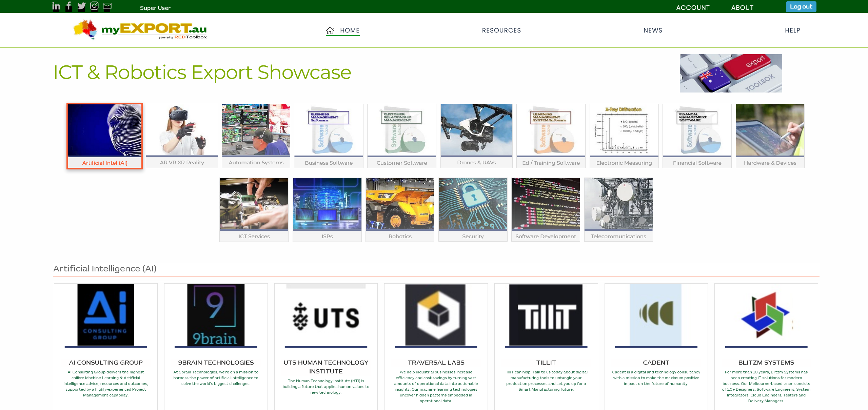Open the HELP menu item
This screenshot has width=868, height=410.
tap(792, 30)
